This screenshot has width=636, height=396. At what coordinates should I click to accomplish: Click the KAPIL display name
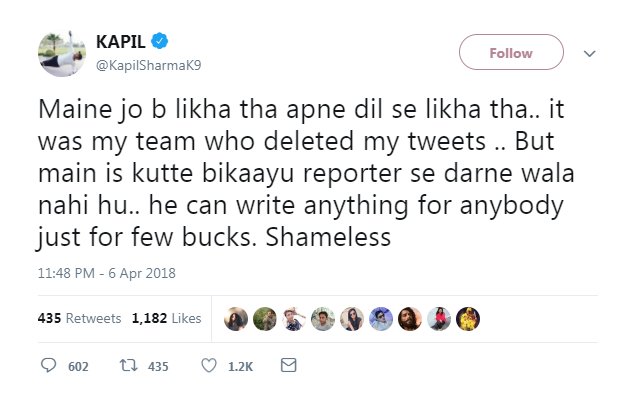(x=120, y=41)
